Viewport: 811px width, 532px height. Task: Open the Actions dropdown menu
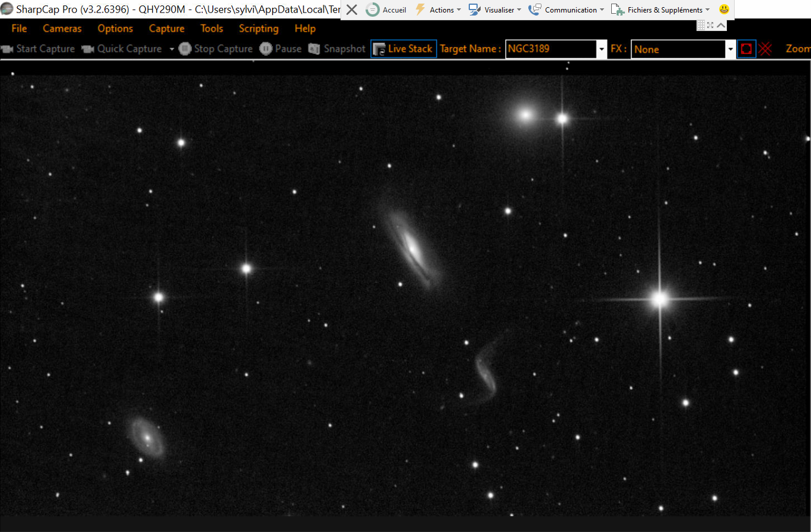tap(438, 10)
